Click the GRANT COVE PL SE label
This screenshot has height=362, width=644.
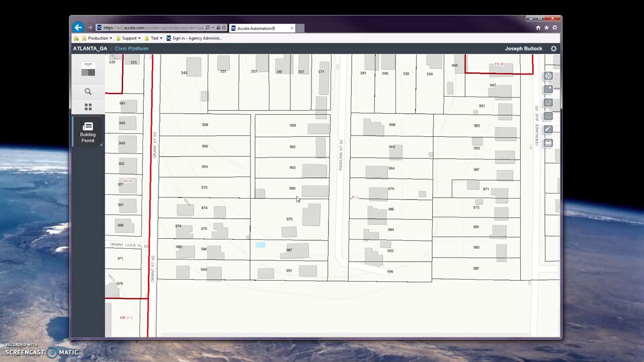129,245
